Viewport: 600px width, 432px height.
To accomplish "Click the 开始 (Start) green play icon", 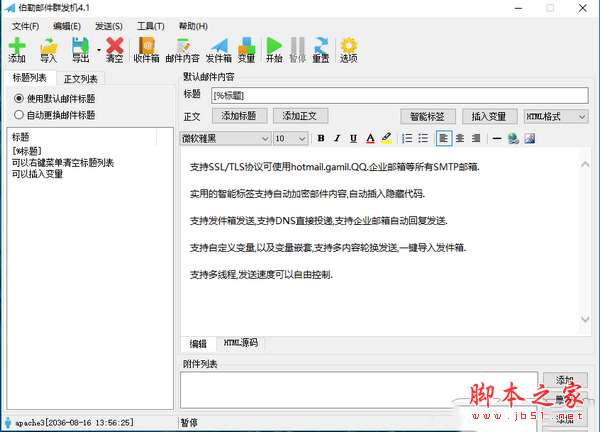I will pos(273,50).
